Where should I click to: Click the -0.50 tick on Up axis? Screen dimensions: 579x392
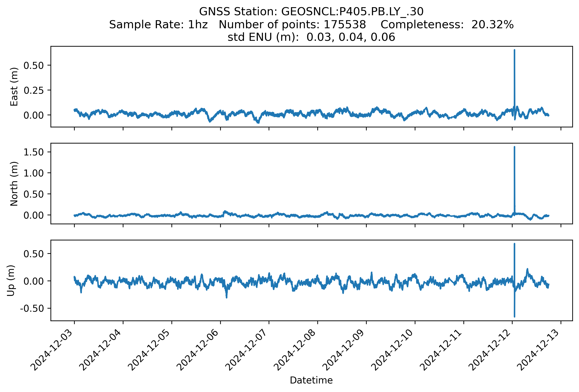coord(32,308)
